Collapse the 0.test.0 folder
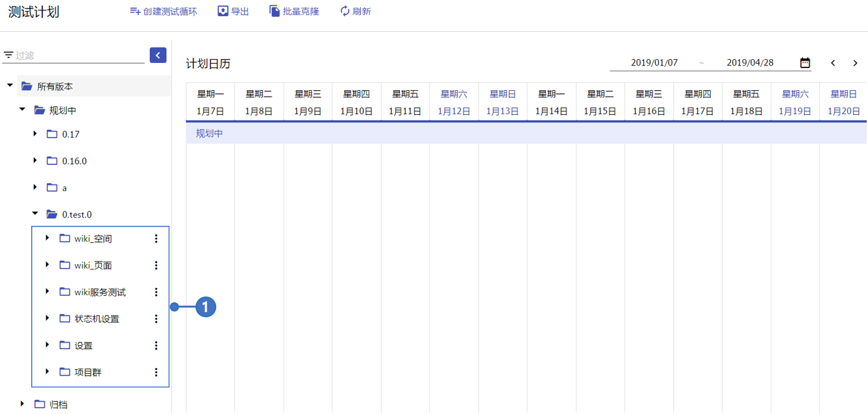This screenshot has height=414, width=868. click(x=35, y=213)
